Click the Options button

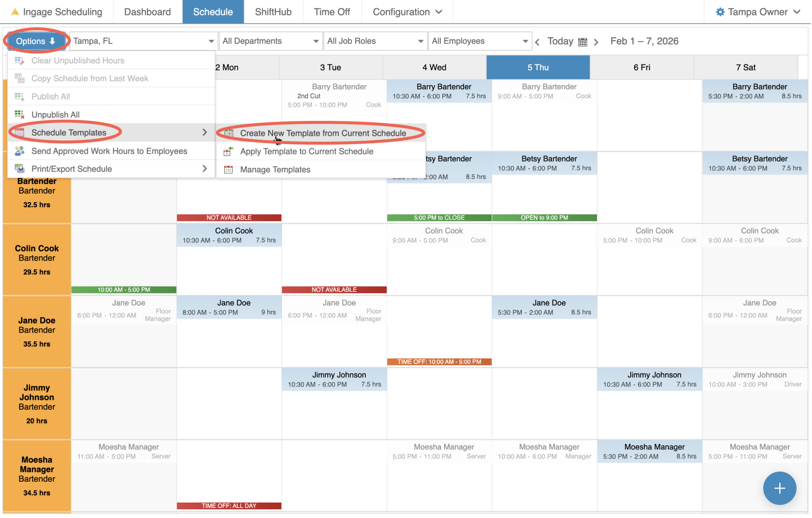(x=36, y=41)
